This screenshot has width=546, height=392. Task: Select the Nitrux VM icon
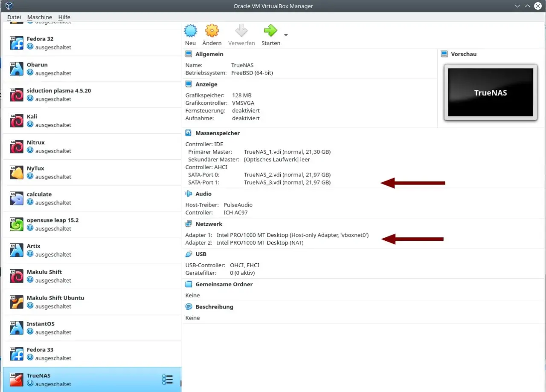[x=17, y=147]
